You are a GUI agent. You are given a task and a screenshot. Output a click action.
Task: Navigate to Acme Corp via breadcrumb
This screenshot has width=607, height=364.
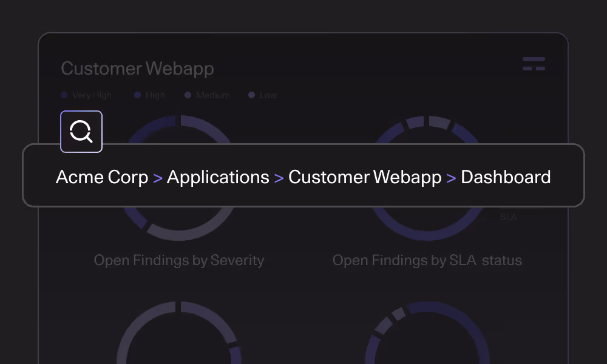pyautogui.click(x=101, y=177)
